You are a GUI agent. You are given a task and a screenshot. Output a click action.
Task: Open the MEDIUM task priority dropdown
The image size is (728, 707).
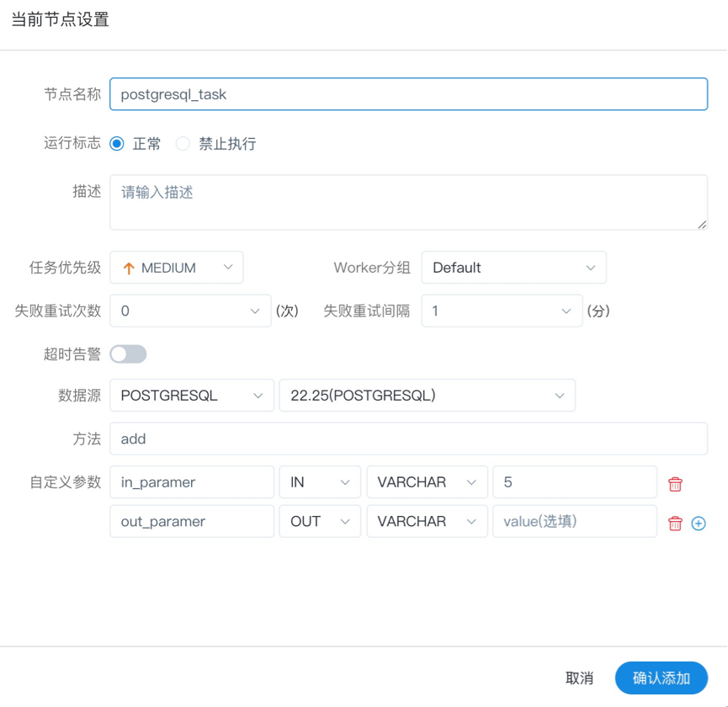click(177, 268)
